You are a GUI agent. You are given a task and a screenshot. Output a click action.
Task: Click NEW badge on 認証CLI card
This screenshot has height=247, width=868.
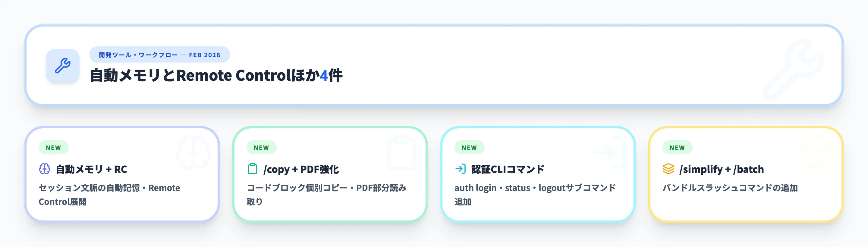point(469,148)
